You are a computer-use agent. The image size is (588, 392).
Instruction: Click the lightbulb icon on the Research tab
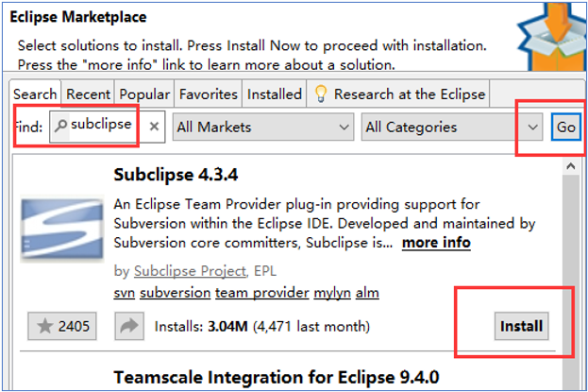pyautogui.click(x=321, y=94)
